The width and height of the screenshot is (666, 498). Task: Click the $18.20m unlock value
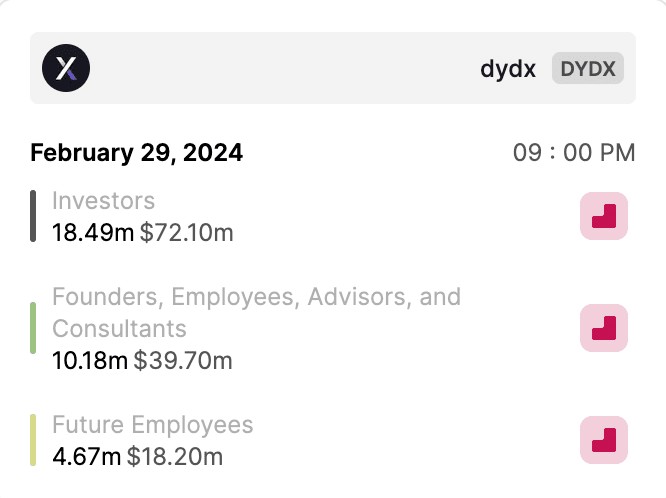click(x=175, y=457)
